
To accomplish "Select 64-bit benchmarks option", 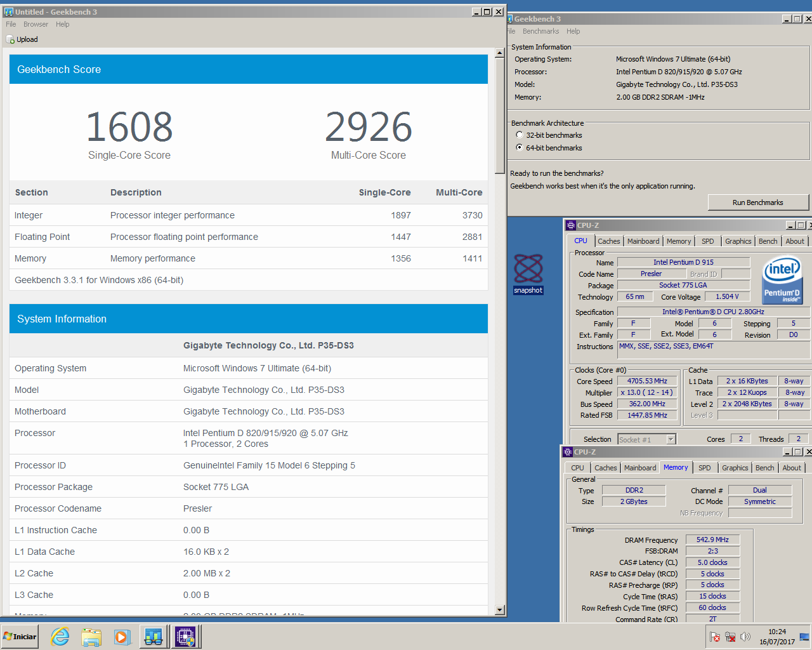I will [x=520, y=147].
